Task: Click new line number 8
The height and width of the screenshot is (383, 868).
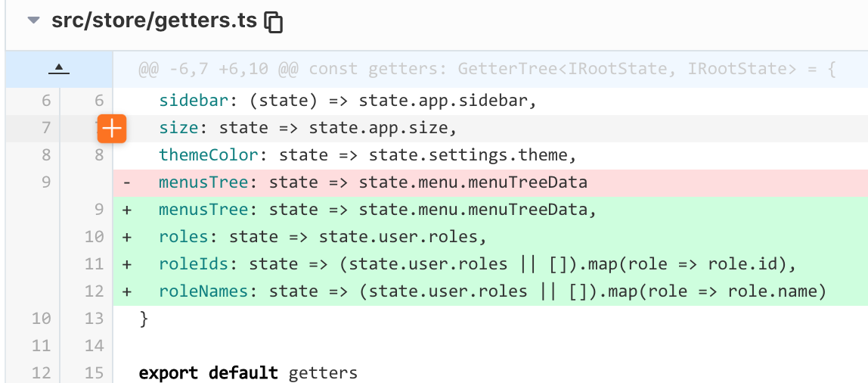Action: (94, 155)
